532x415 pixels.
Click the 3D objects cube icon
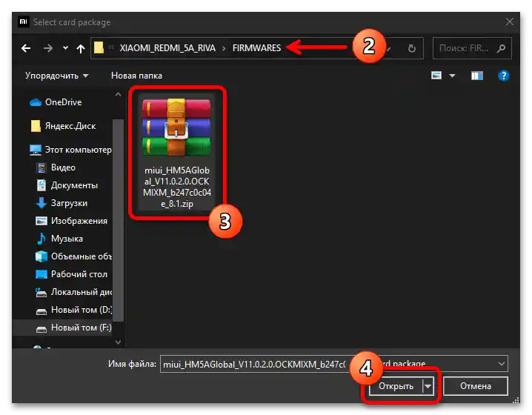pos(41,256)
